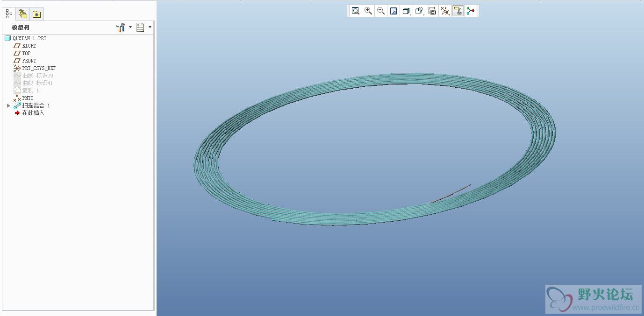644x316 pixels.
Task: Open the saved orientations AB dropdown
Action: (420, 11)
